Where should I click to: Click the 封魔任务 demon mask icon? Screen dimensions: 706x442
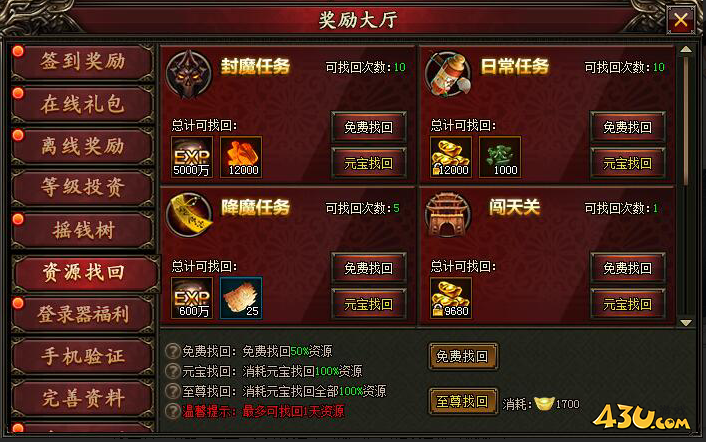click(189, 74)
